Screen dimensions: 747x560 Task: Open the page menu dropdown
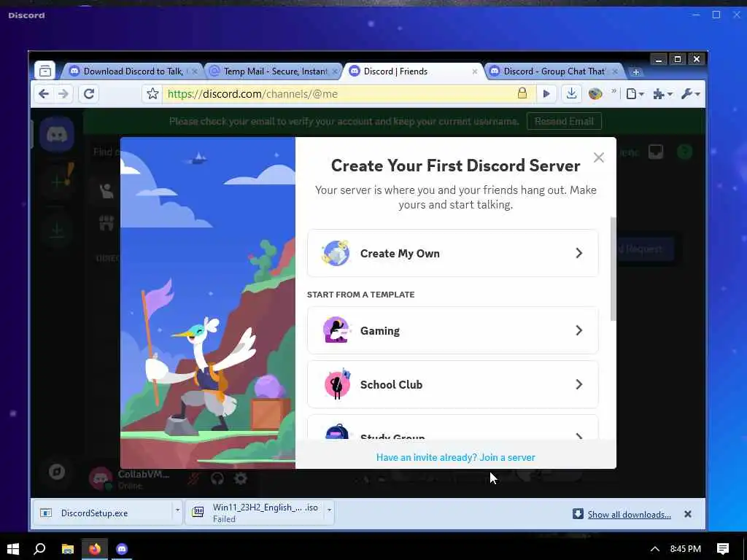pyautogui.click(x=635, y=94)
